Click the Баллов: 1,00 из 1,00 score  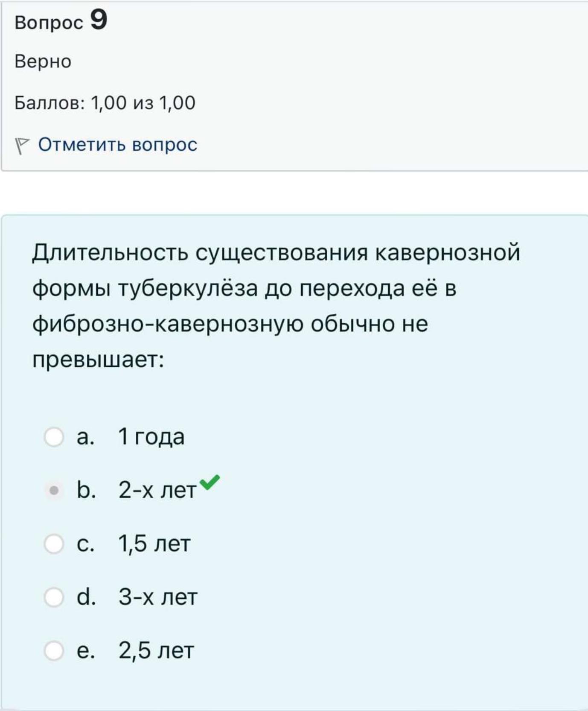(105, 103)
